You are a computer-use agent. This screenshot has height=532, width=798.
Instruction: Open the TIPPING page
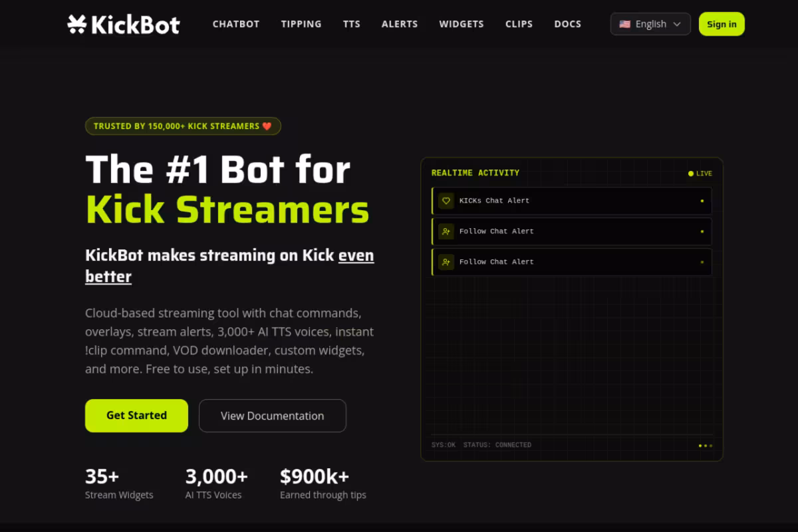click(301, 24)
